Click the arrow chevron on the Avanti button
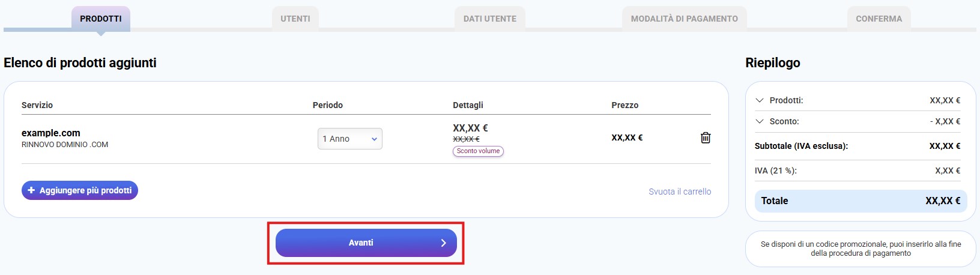 [x=443, y=243]
